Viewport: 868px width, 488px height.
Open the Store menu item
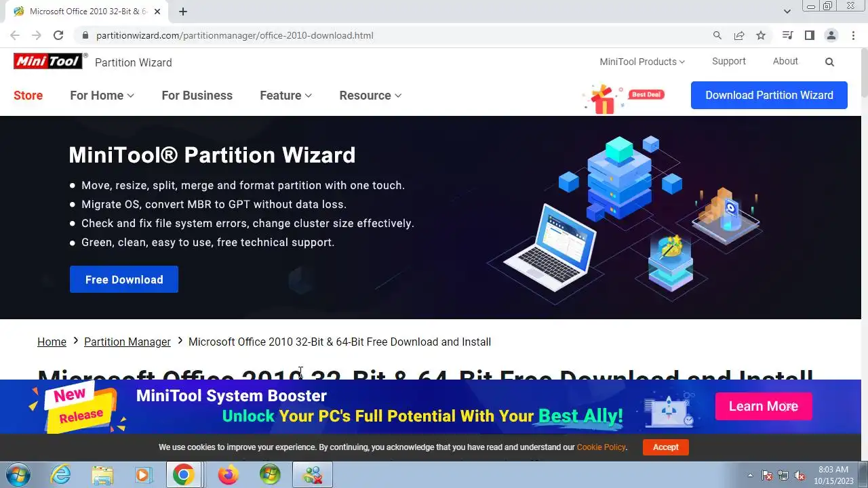pyautogui.click(x=28, y=96)
